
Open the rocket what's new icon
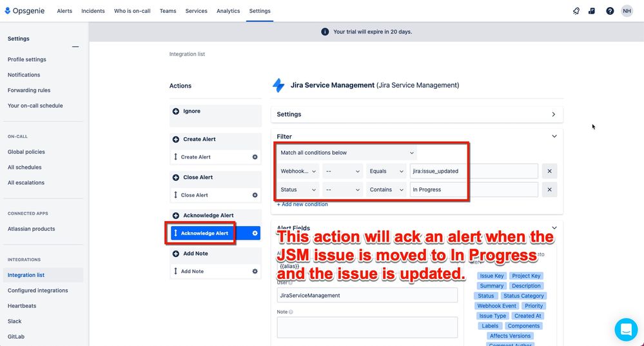pos(576,11)
